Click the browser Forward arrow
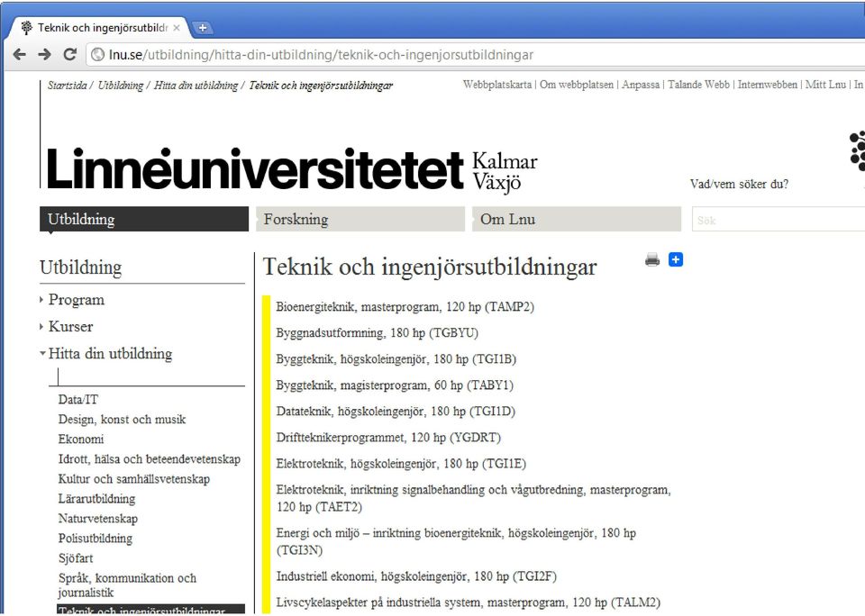 45,55
